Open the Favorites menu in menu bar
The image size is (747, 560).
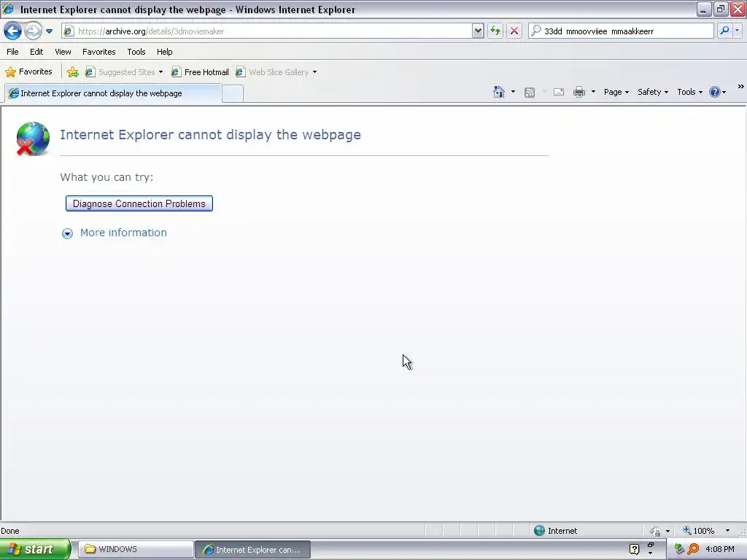[99, 52]
